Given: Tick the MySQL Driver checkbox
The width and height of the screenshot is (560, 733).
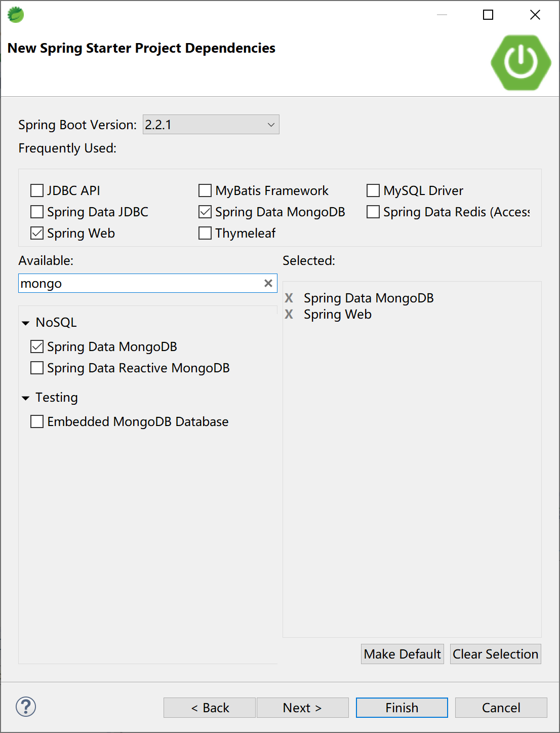Looking at the screenshot, I should (373, 190).
